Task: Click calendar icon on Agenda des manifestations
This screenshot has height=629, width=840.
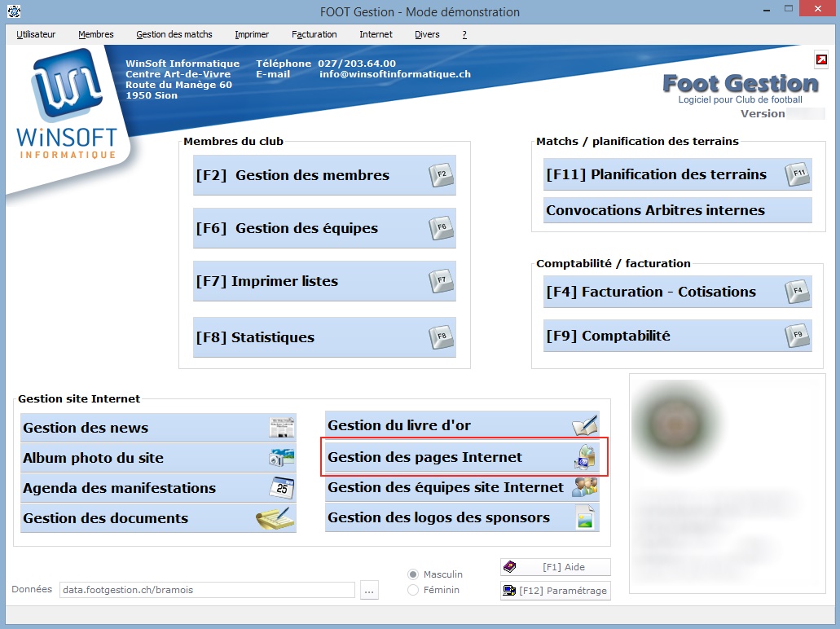Action: click(282, 488)
